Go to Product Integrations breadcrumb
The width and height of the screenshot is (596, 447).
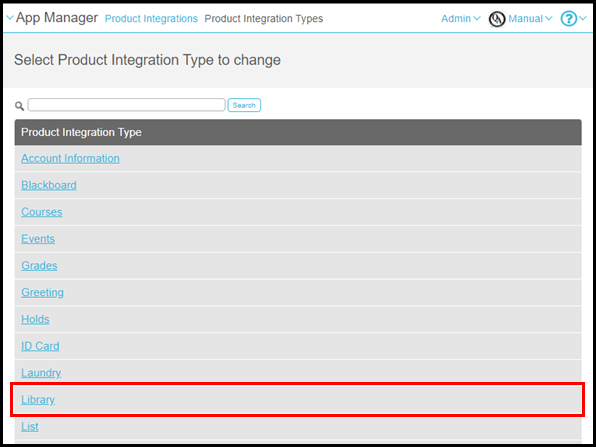click(151, 19)
